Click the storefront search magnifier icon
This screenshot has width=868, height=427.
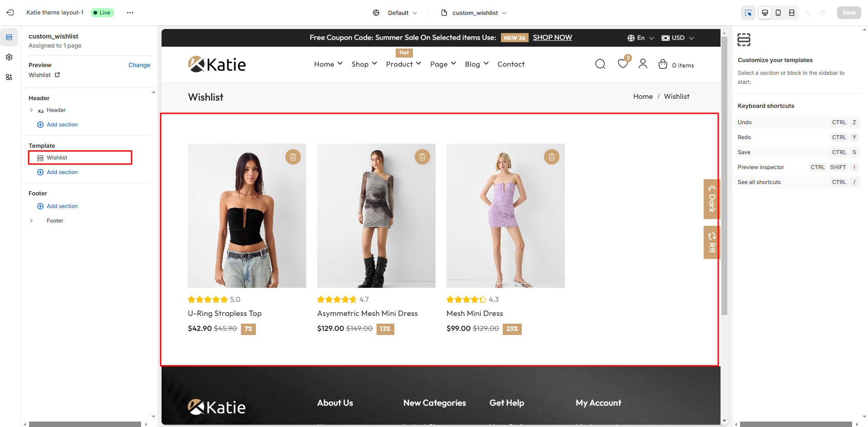click(x=600, y=64)
